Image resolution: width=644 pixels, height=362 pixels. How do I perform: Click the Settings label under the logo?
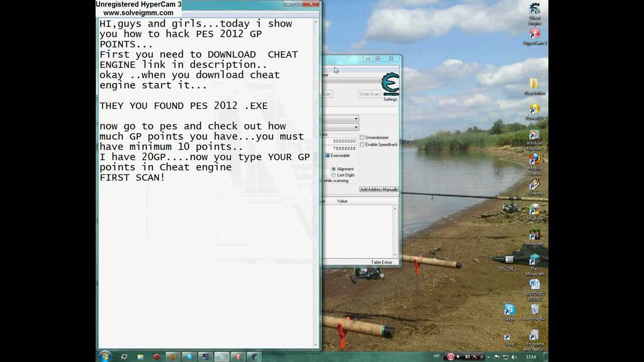(390, 100)
